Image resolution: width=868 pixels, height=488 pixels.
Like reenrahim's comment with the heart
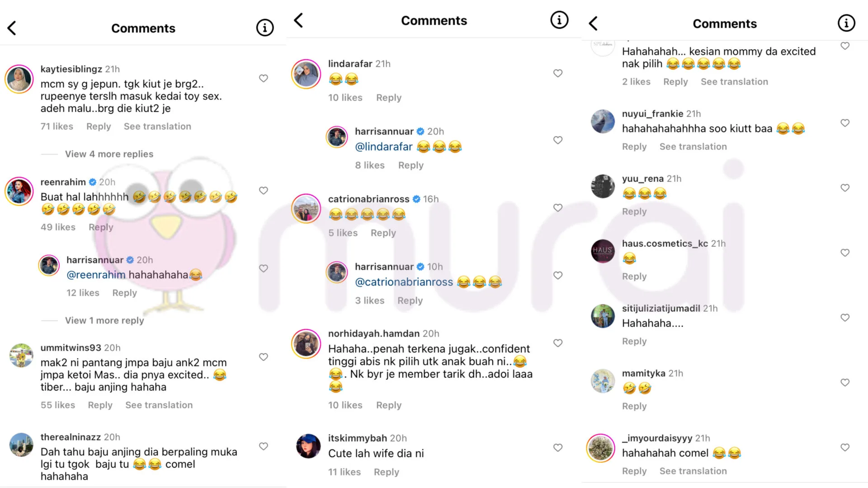[x=264, y=191]
